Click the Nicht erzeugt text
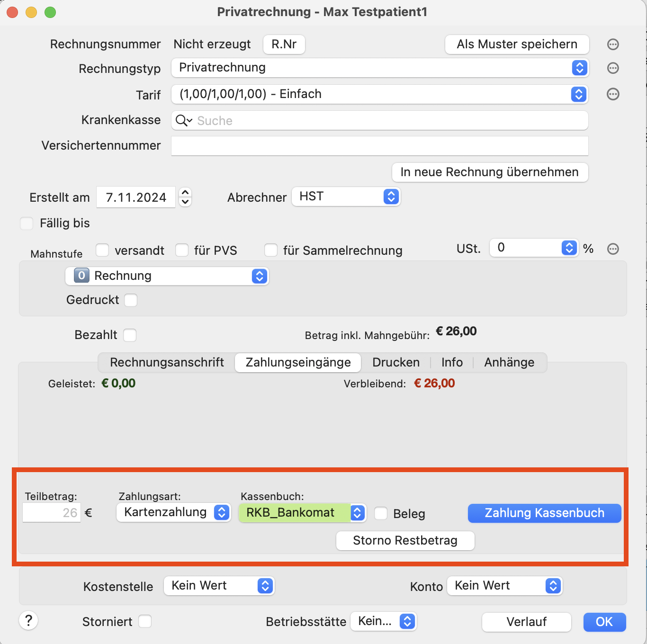 pyautogui.click(x=212, y=45)
